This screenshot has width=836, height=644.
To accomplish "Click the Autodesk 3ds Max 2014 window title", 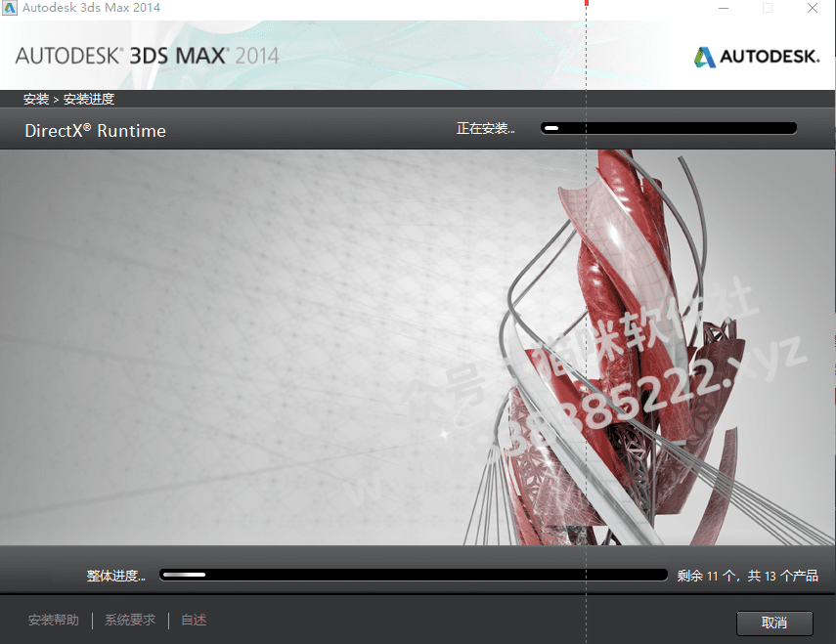I will 91,8.
